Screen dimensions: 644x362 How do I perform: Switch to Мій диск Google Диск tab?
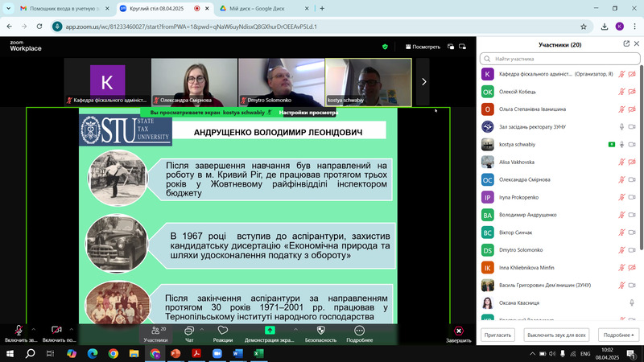pos(264,8)
